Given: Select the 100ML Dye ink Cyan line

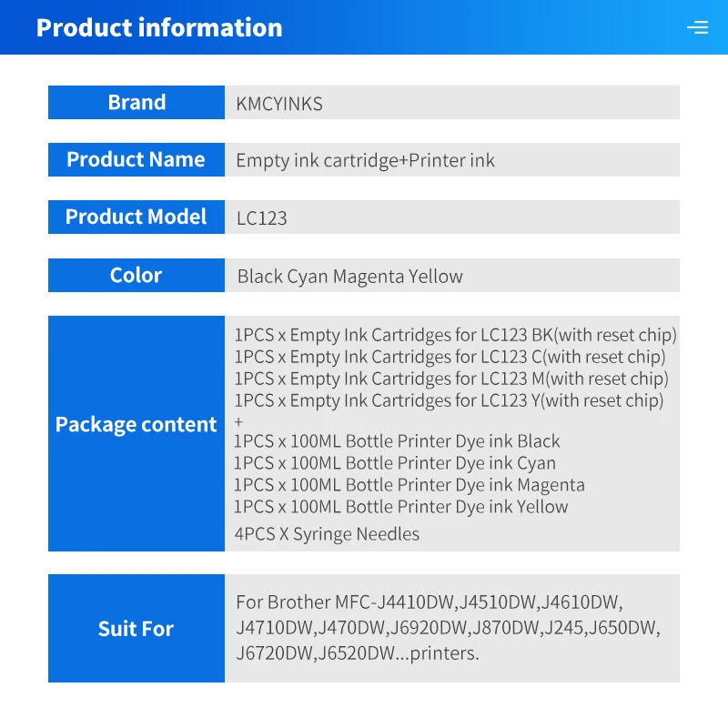Looking at the screenshot, I should [395, 463].
